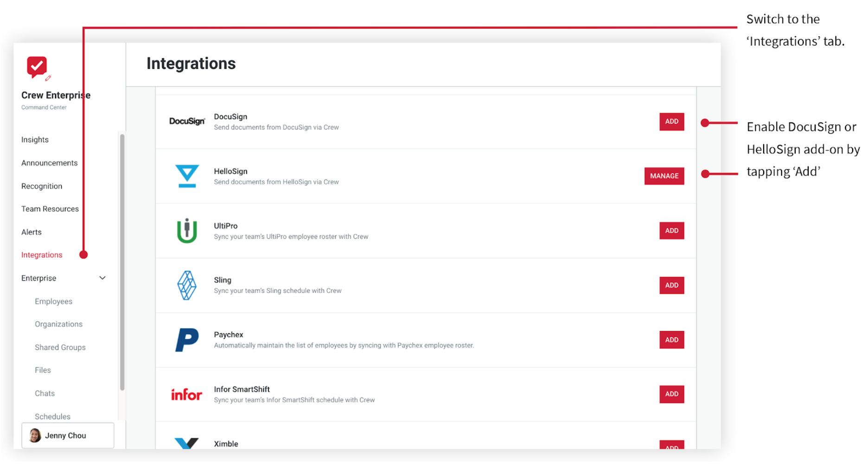Click the Crew red checkmark logo
This screenshot has height=465, width=868.
coord(37,67)
